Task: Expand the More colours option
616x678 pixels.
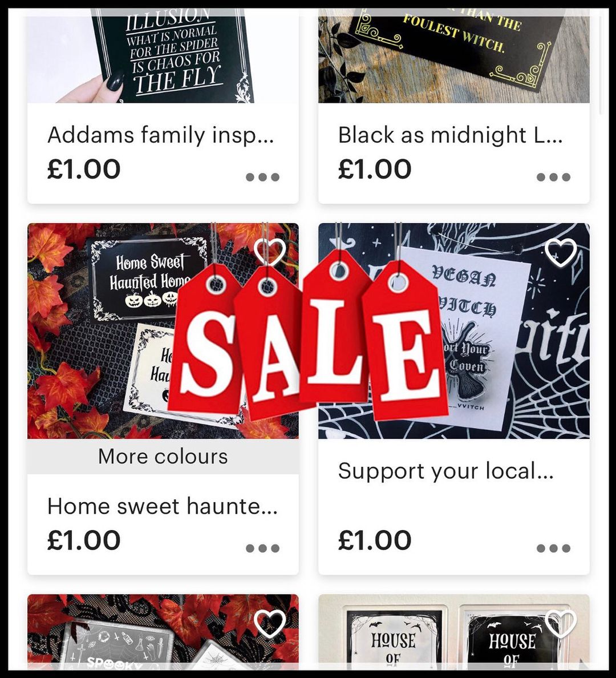Action: [163, 456]
